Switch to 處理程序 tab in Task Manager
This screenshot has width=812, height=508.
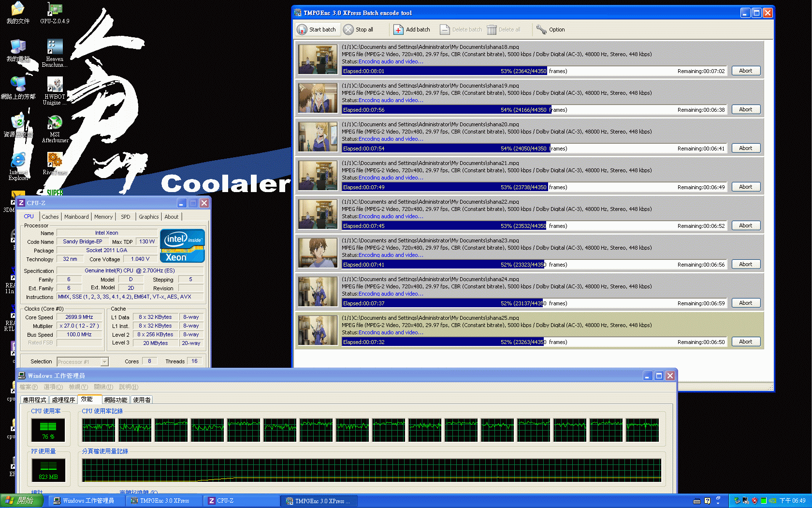click(63, 400)
